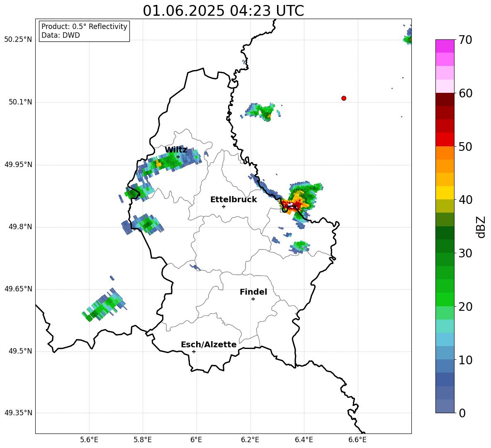Viewport: 491px width, 448px height.
Task: Click the colorbar 60 tick label
Action: point(465,93)
